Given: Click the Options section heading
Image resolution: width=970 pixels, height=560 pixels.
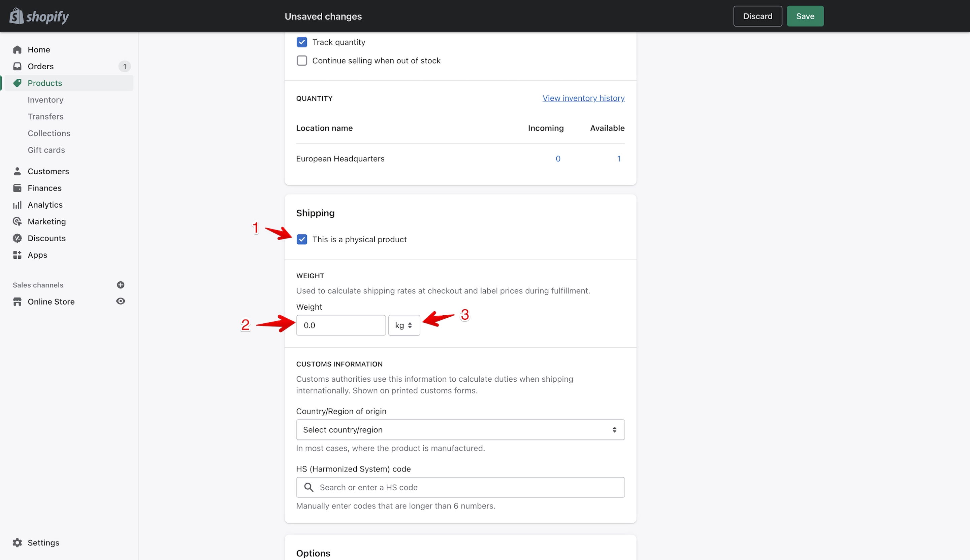Looking at the screenshot, I should [313, 553].
